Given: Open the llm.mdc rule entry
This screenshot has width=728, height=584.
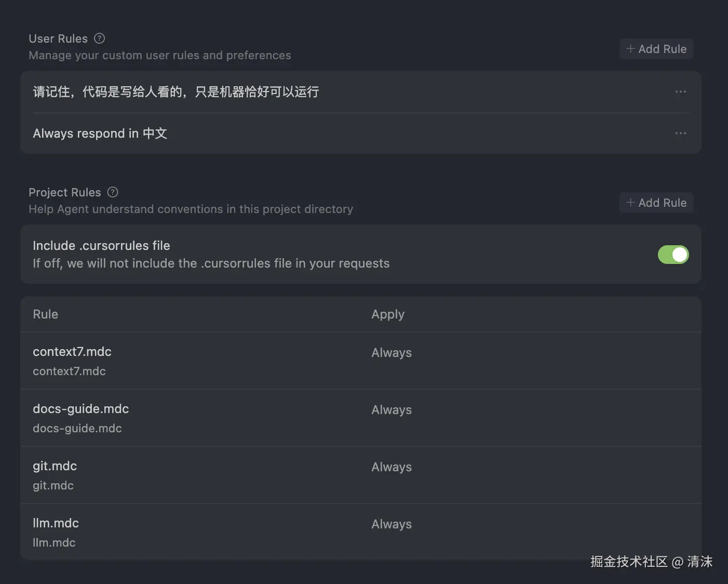Looking at the screenshot, I should pos(56,523).
